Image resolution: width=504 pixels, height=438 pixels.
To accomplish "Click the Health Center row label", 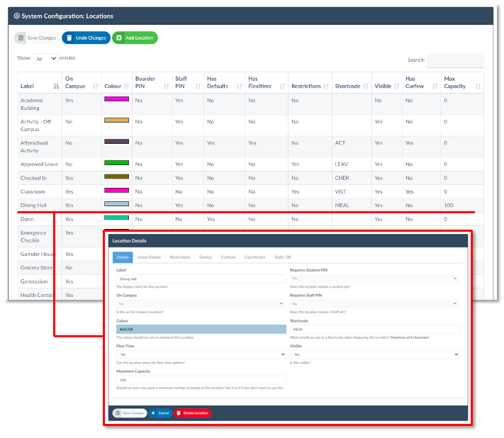I will tap(37, 295).
